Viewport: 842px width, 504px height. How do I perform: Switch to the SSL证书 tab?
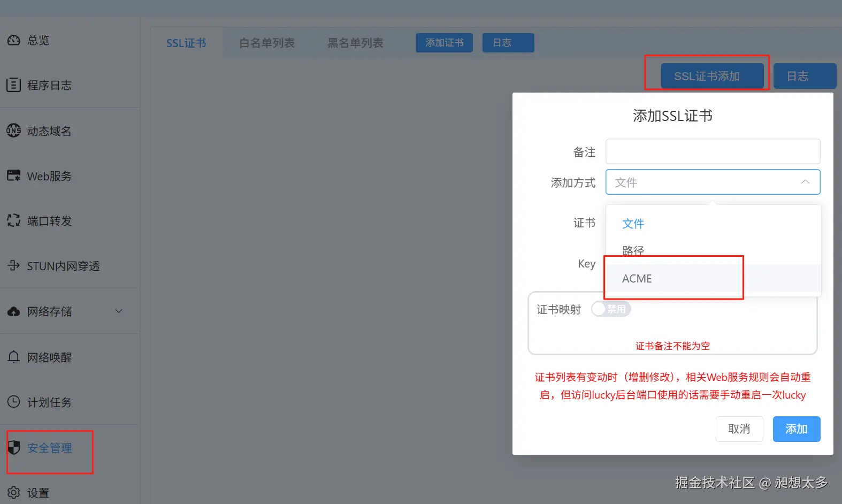click(x=186, y=43)
